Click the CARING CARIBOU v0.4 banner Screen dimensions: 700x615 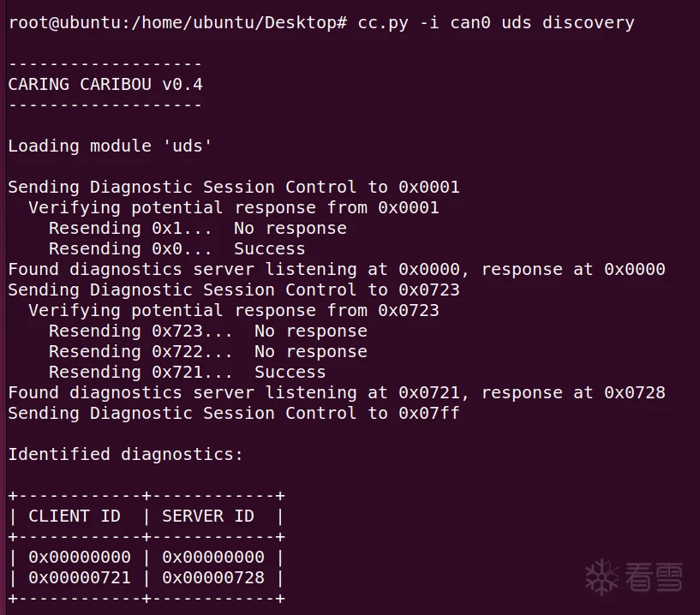coord(105,84)
